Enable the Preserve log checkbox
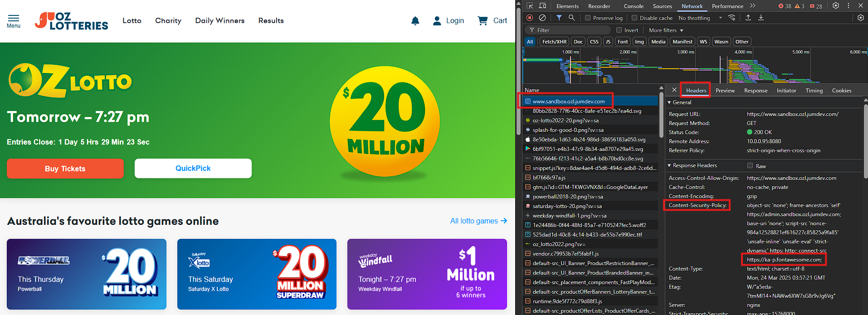Viewport: 868px width, 315px height. [x=588, y=18]
